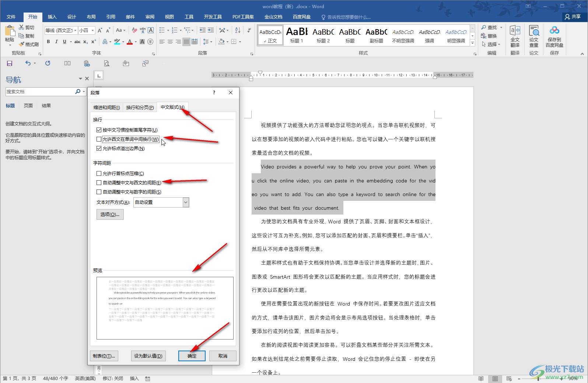This screenshot has width=588, height=383.
Task: Expand the styles gallery more button
Action: click(473, 43)
